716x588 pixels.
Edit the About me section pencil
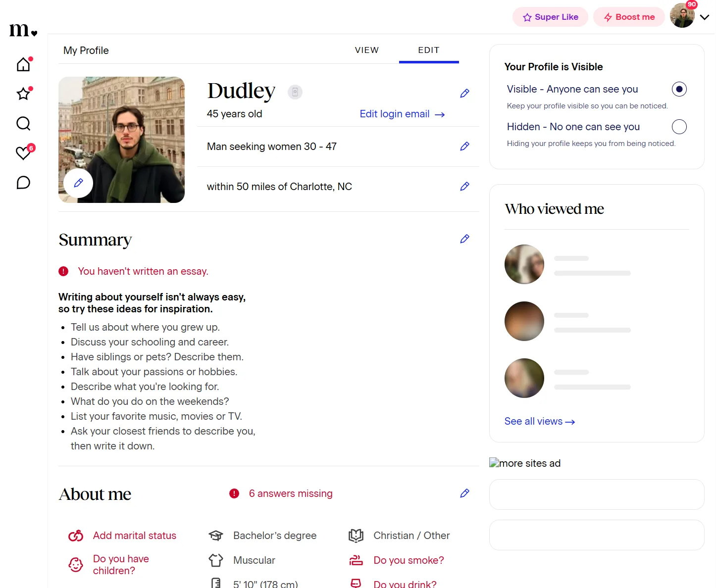(464, 493)
